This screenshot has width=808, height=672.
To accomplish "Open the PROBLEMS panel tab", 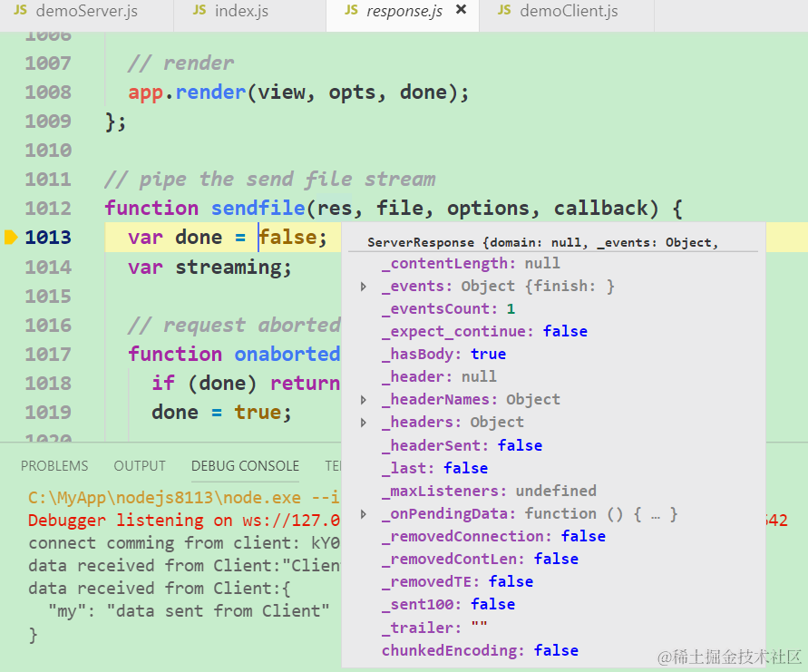I will click(54, 466).
